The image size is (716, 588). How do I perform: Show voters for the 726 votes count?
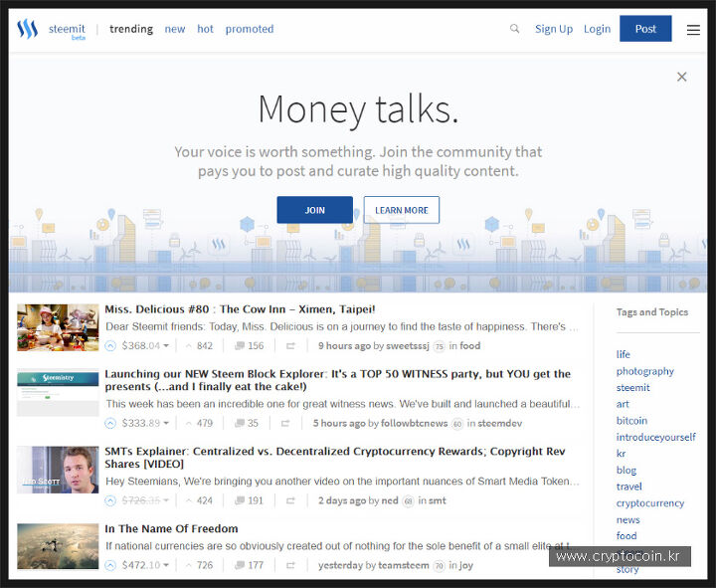(199, 565)
